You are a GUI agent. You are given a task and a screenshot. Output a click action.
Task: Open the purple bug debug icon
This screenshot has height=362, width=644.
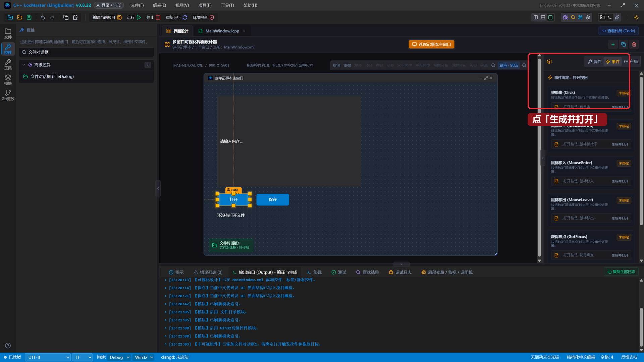(565, 17)
